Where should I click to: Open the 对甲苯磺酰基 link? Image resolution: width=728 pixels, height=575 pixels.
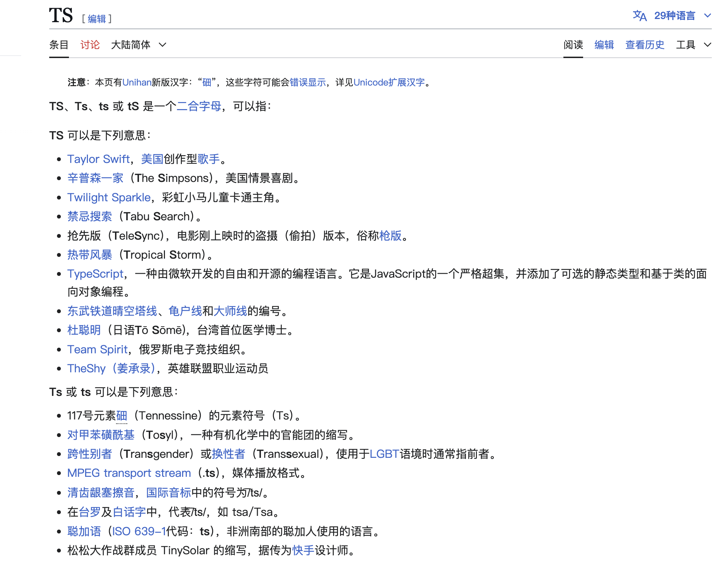coord(101,435)
